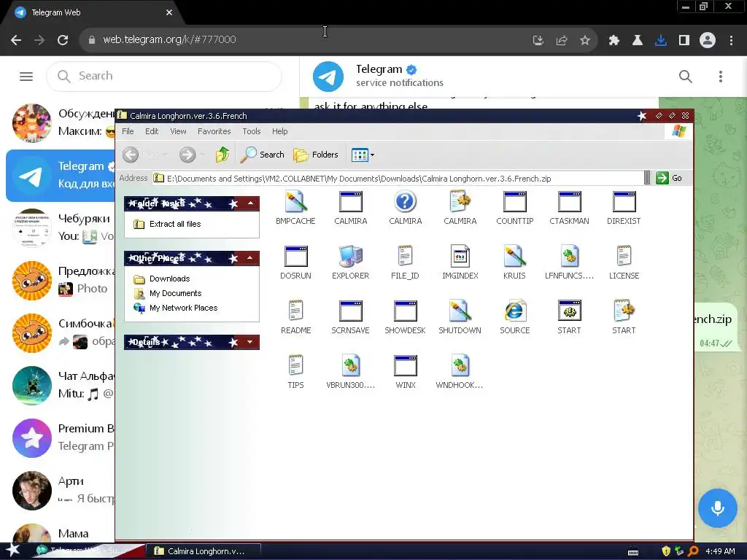This screenshot has height=560, width=747.
Task: Select the FILE_ID text file
Action: (405, 257)
